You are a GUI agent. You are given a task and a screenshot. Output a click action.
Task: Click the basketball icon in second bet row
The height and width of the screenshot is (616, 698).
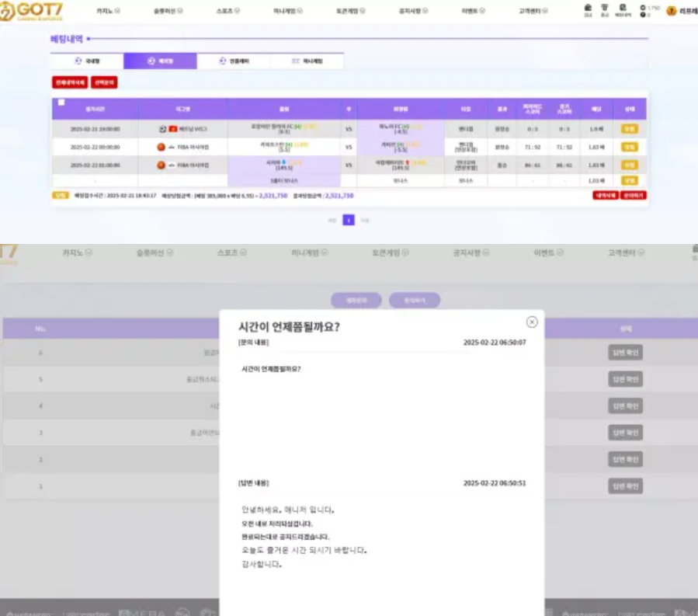pos(161,146)
